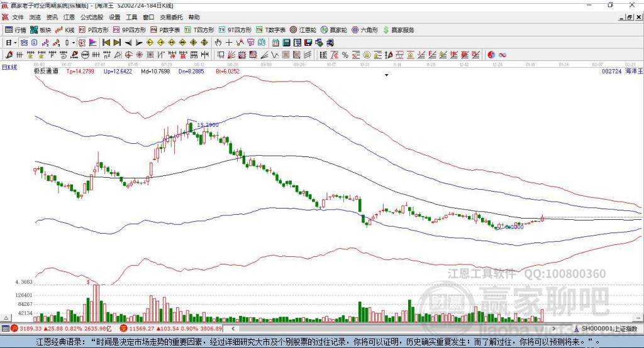The width and height of the screenshot is (644, 348).
Task: Switch to K线 view button
Action: [65, 30]
